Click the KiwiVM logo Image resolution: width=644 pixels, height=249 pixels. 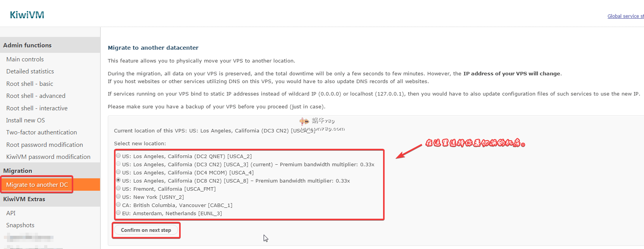pos(27,15)
